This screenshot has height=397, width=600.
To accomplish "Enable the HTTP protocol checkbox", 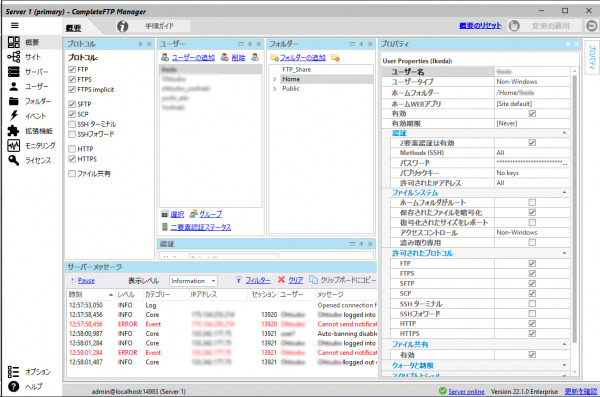I will coord(72,149).
